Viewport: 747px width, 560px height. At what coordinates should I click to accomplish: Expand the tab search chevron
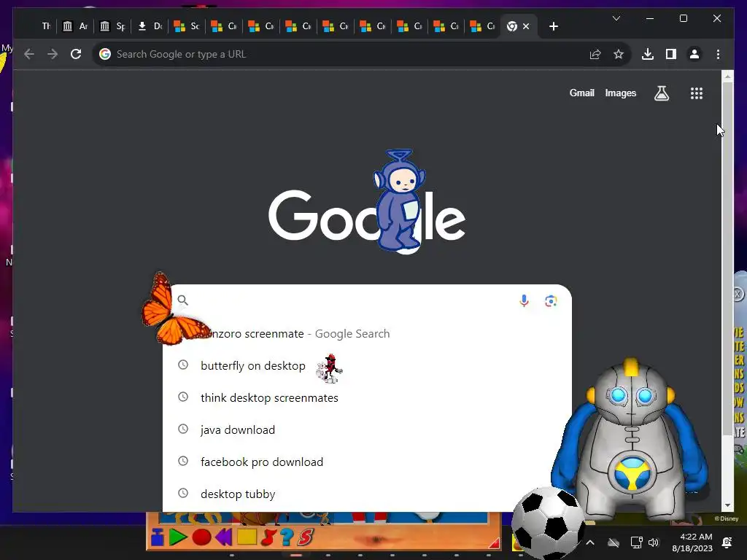pos(616,18)
